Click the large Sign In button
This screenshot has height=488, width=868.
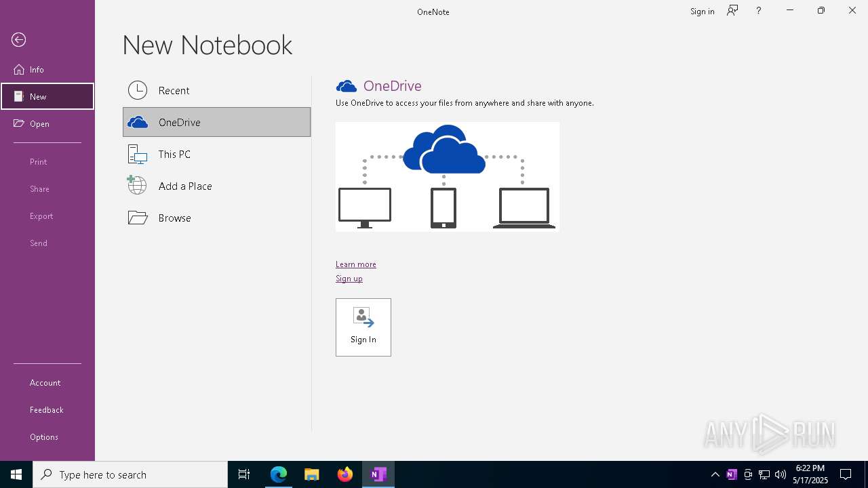[x=363, y=327]
